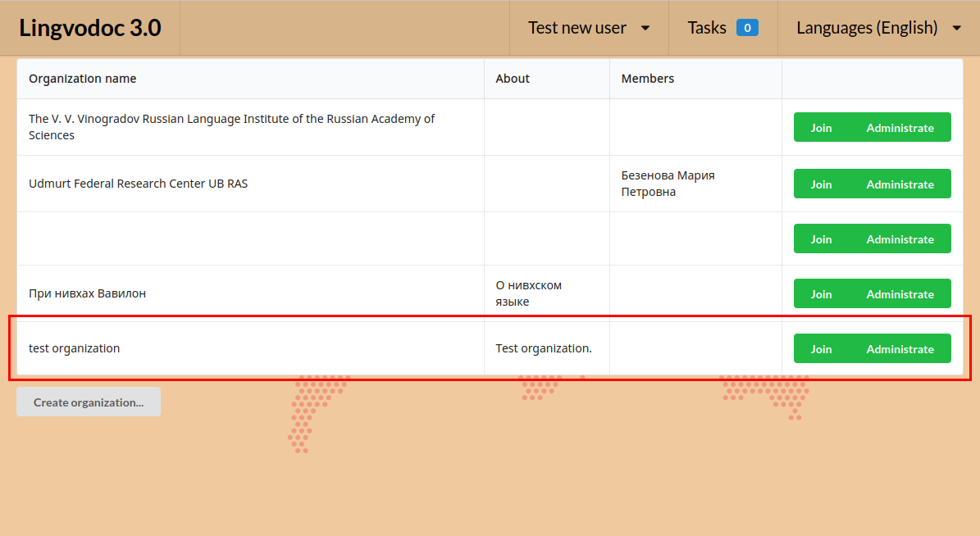
Task: Click the Tasks counter badge showing 0
Action: point(747,27)
